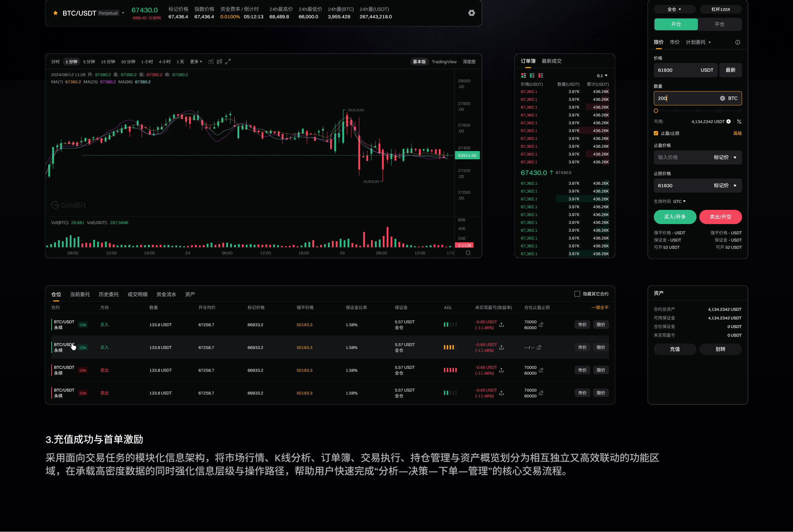Select the 4小时 chart timeframe
This screenshot has height=532, width=793.
pyautogui.click(x=165, y=61)
